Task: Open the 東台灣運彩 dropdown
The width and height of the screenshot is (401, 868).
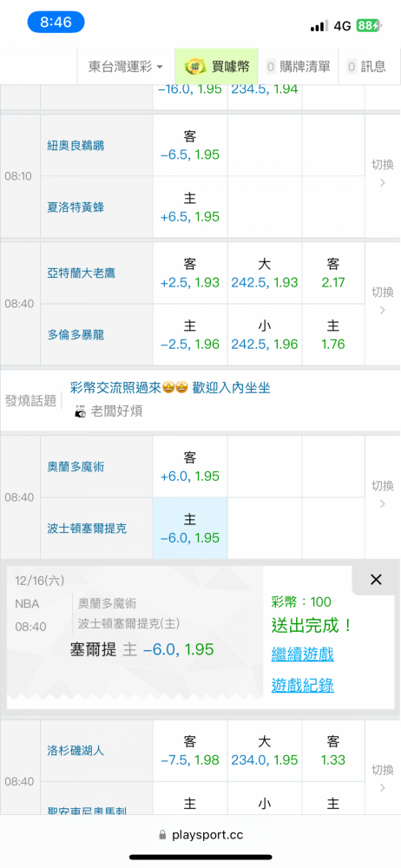Action: tap(126, 67)
